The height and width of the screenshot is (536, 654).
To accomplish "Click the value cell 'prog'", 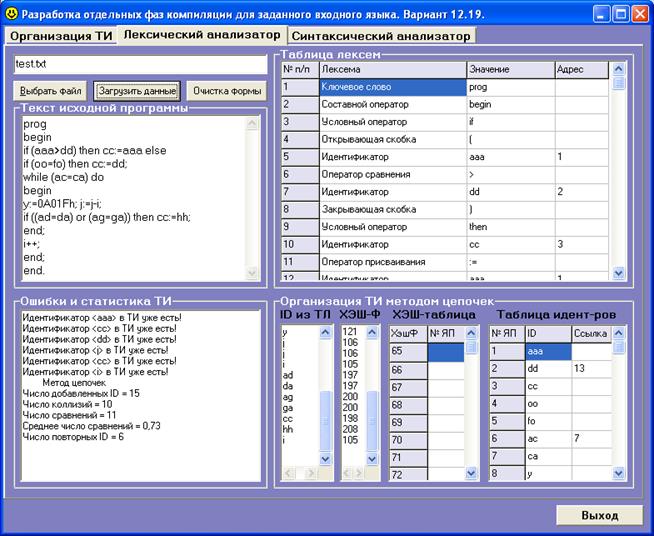I will pos(511,87).
